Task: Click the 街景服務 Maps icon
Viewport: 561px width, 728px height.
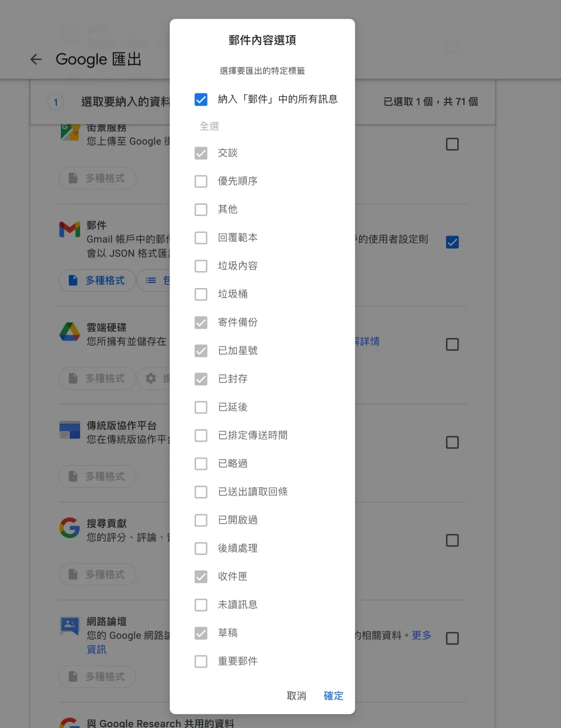Action: [x=70, y=132]
